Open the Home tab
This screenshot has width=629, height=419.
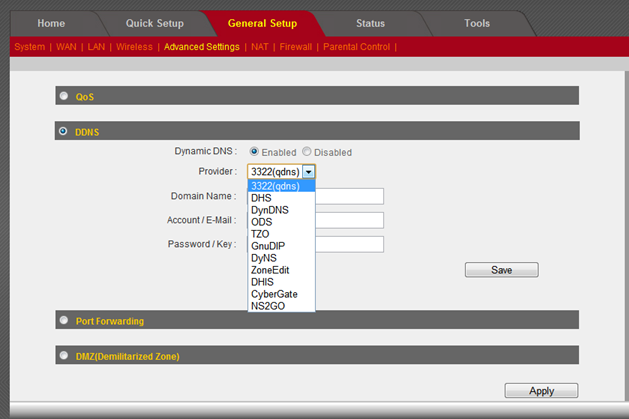point(51,23)
